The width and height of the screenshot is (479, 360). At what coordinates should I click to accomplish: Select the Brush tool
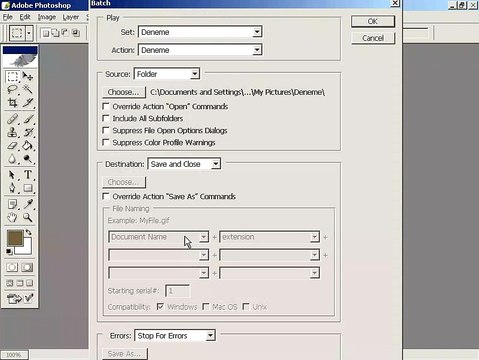(x=28, y=119)
